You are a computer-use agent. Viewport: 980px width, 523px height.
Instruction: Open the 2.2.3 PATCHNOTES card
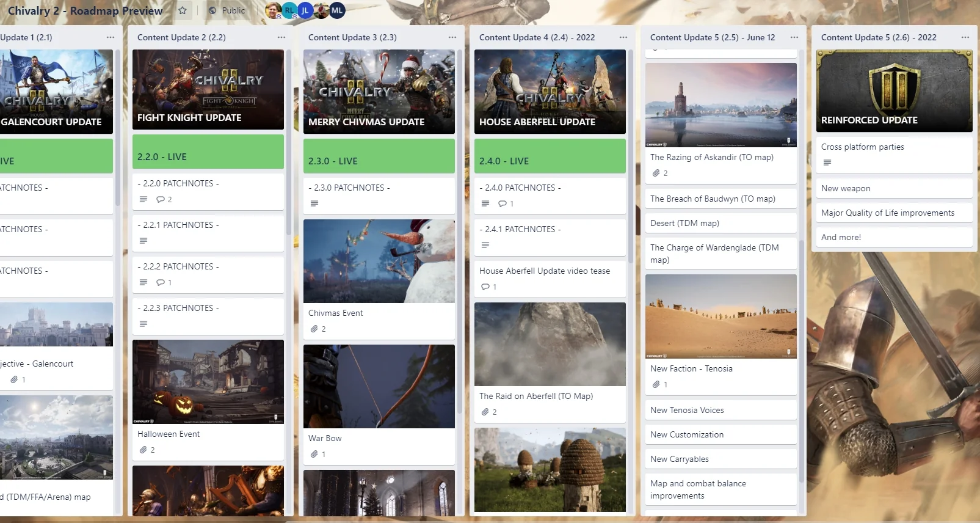208,316
